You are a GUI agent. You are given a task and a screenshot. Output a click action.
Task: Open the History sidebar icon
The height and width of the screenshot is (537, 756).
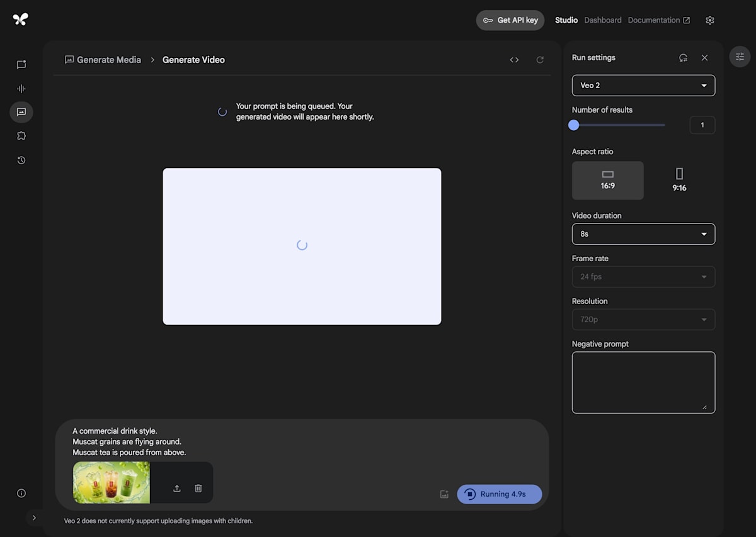click(x=21, y=160)
